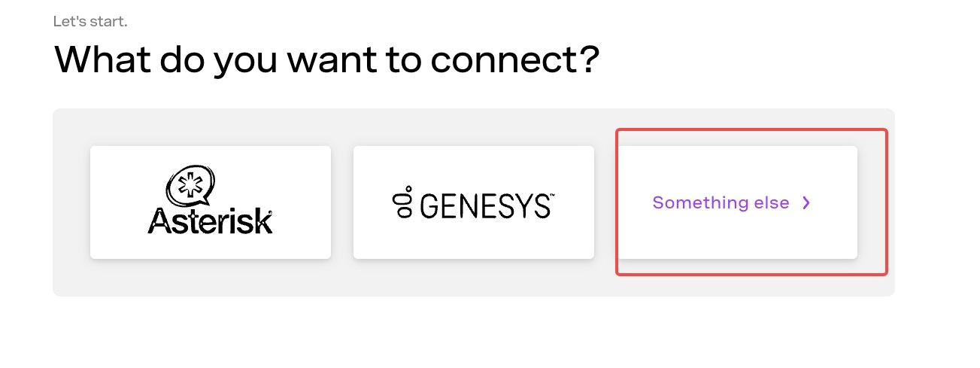Click the asterisk star inside the bubble logo
The image size is (980, 368).
click(185, 183)
